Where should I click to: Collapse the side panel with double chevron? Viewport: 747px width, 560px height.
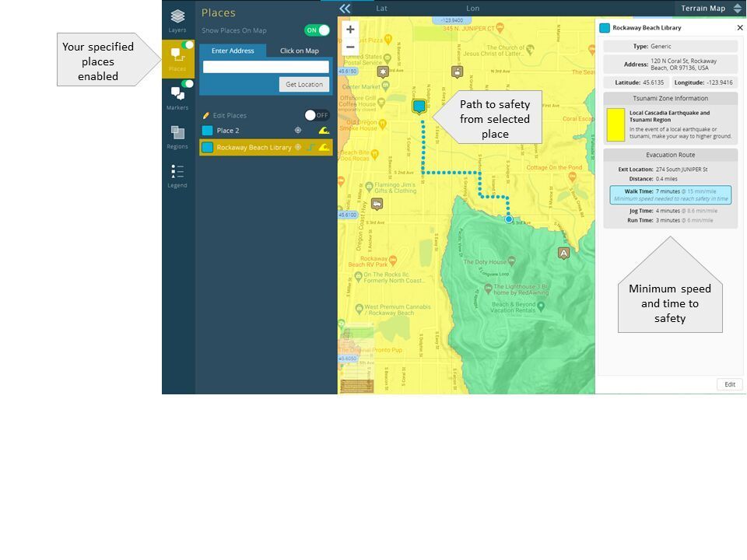click(345, 9)
